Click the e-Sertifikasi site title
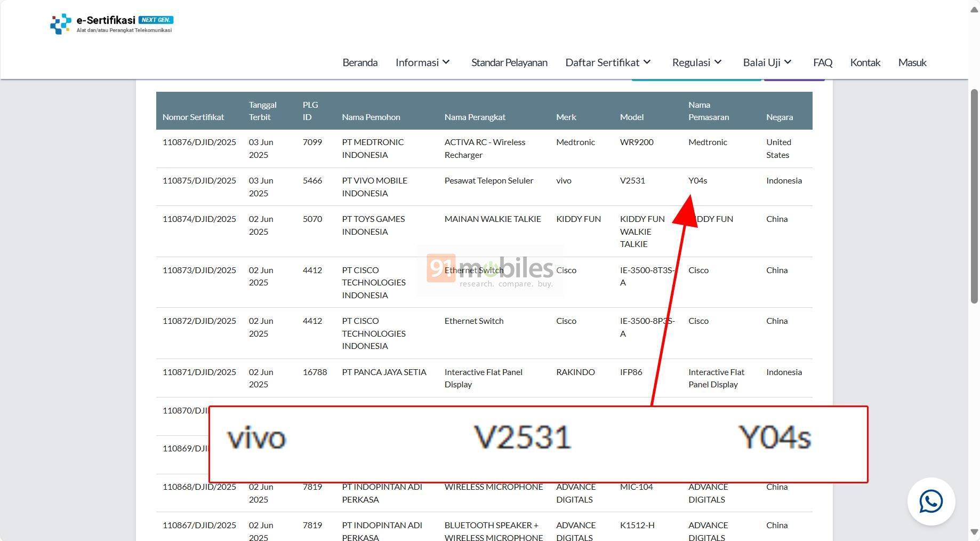This screenshot has height=541, width=980. point(106,20)
